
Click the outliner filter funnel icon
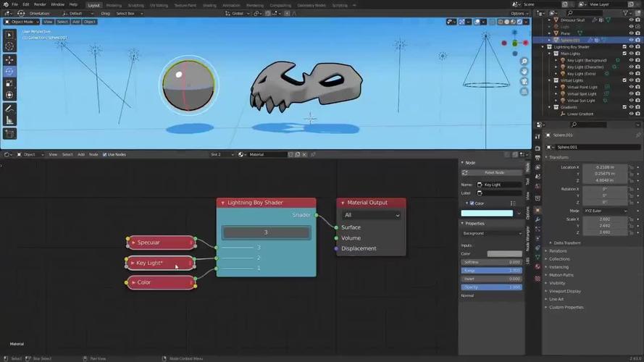point(626,13)
